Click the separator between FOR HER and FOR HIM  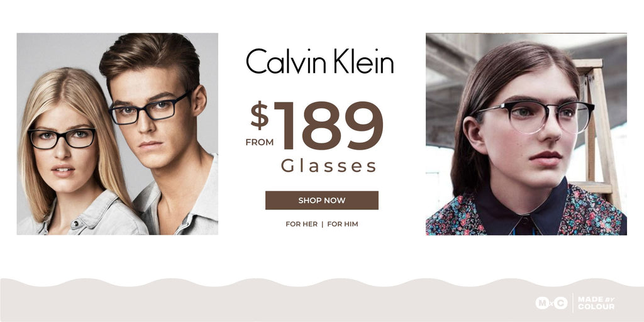pos(323,225)
